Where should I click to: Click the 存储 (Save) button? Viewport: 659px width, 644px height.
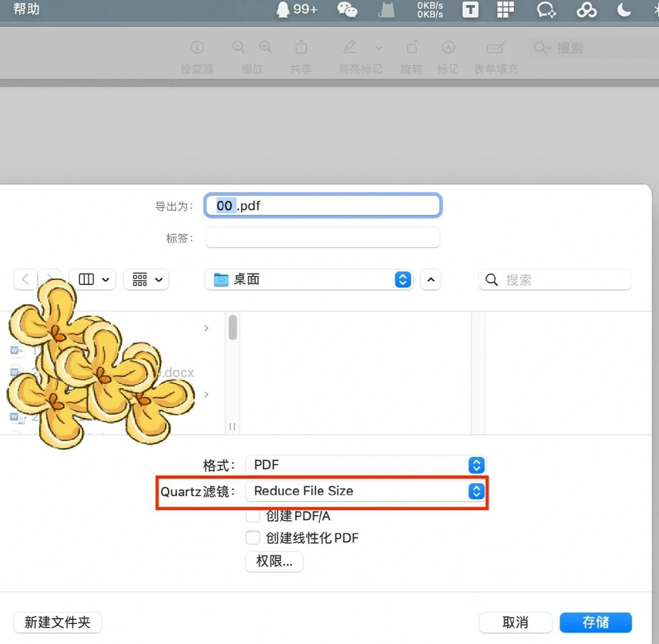[595, 622]
